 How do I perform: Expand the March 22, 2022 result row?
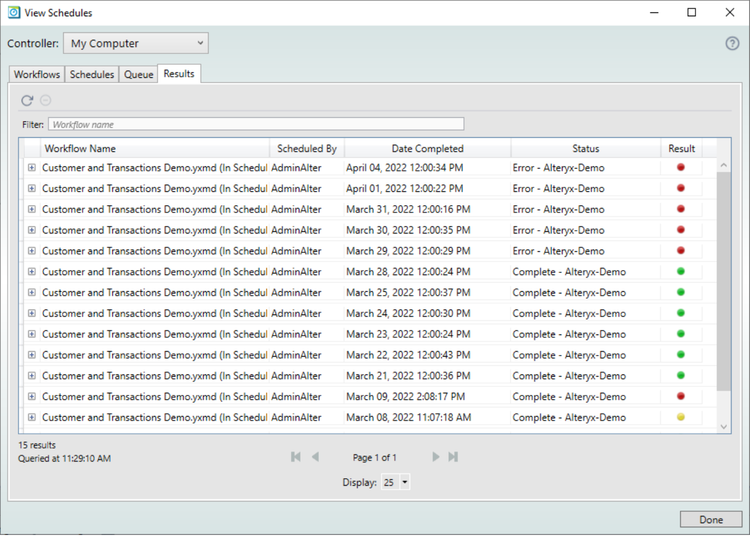pyautogui.click(x=32, y=355)
